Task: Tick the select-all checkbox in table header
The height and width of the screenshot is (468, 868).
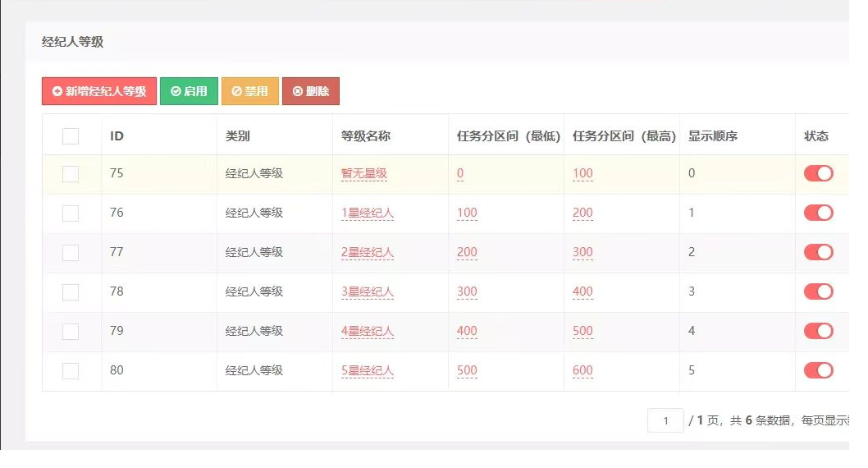Action: point(71,136)
